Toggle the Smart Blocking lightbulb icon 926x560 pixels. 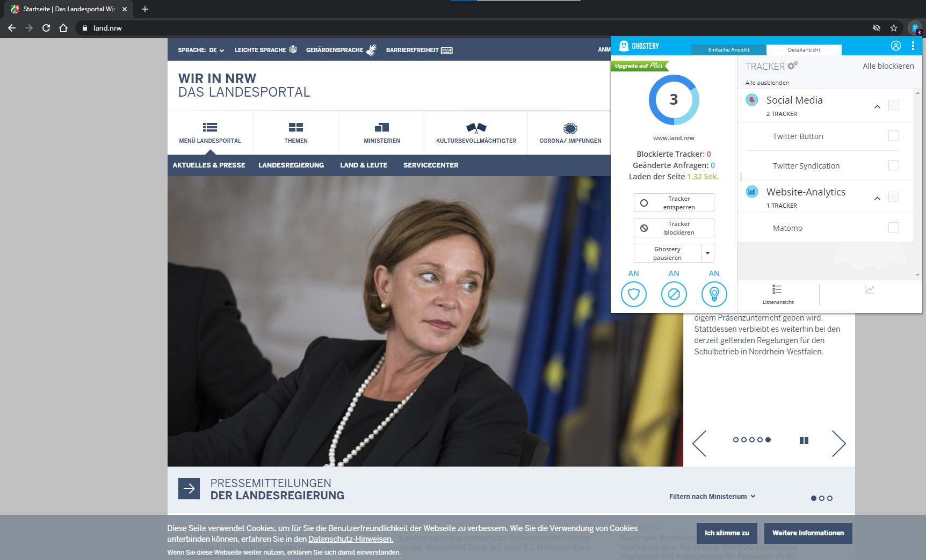[x=714, y=294]
